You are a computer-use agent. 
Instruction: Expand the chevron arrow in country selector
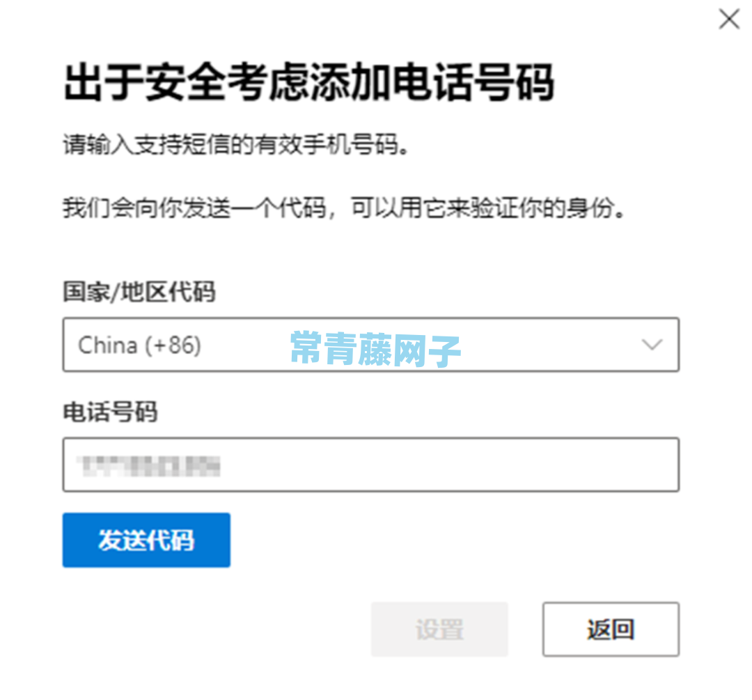point(652,345)
